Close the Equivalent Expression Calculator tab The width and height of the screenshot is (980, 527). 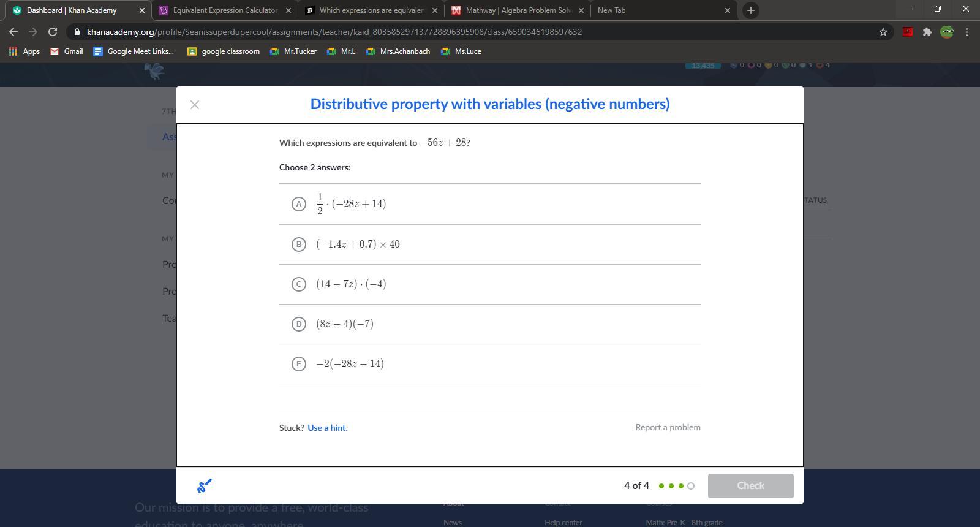click(x=288, y=10)
